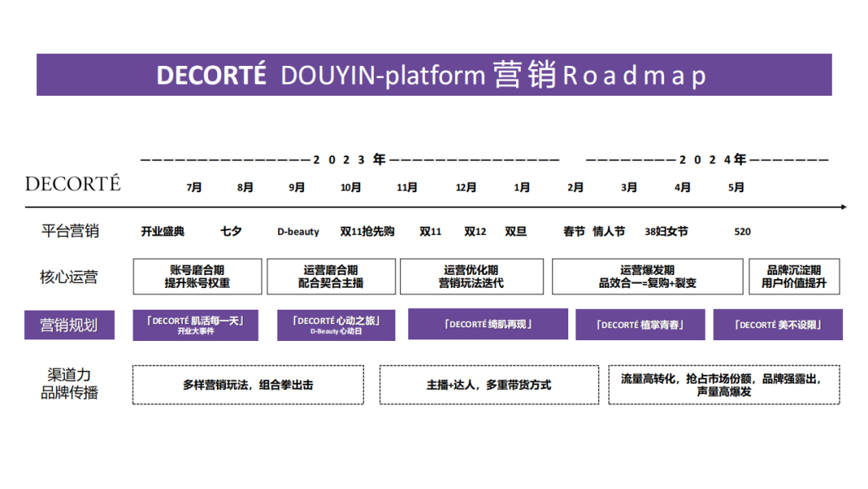Click the purple 营销规划 label box

[x=69, y=324]
